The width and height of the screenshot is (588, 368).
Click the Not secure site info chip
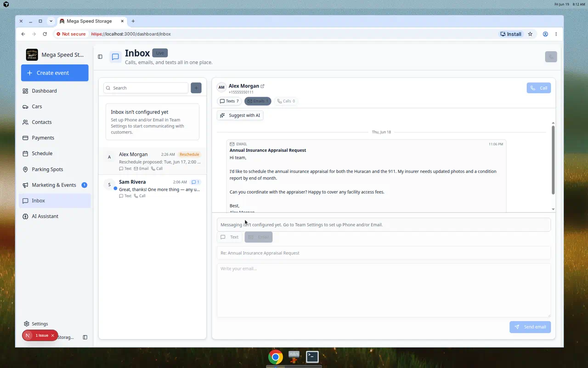tap(71, 34)
